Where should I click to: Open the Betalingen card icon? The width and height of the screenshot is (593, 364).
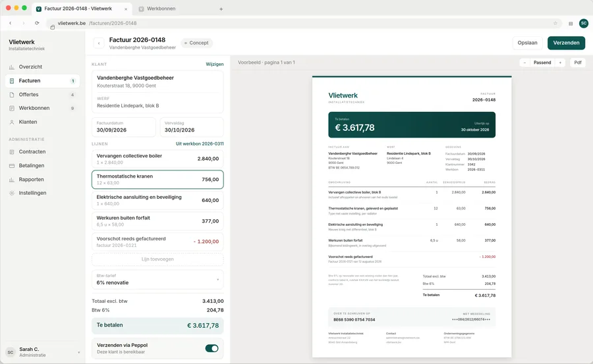pos(12,166)
